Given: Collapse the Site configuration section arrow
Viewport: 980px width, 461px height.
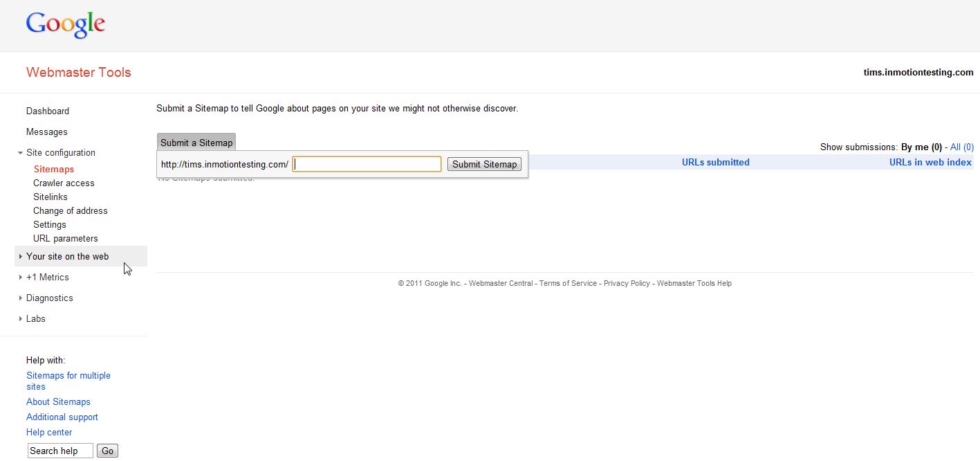Looking at the screenshot, I should click(x=21, y=153).
